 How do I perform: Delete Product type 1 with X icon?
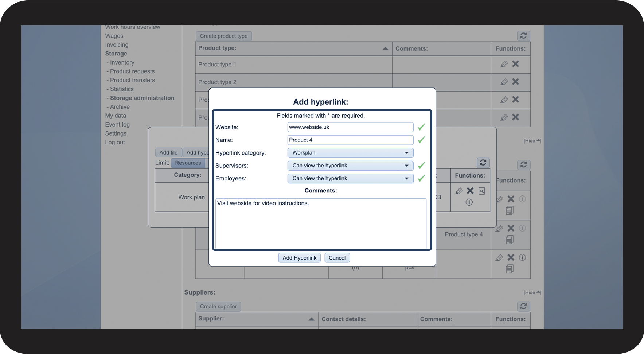point(515,64)
